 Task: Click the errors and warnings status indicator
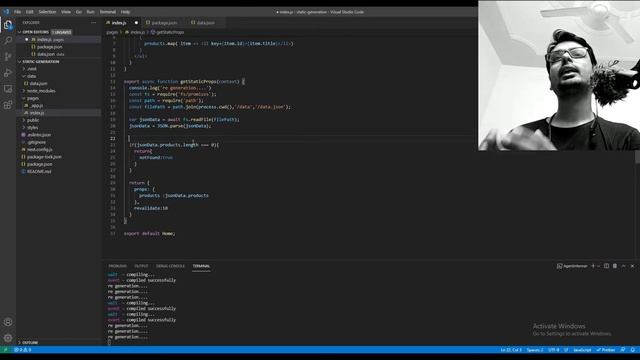pos(22,350)
